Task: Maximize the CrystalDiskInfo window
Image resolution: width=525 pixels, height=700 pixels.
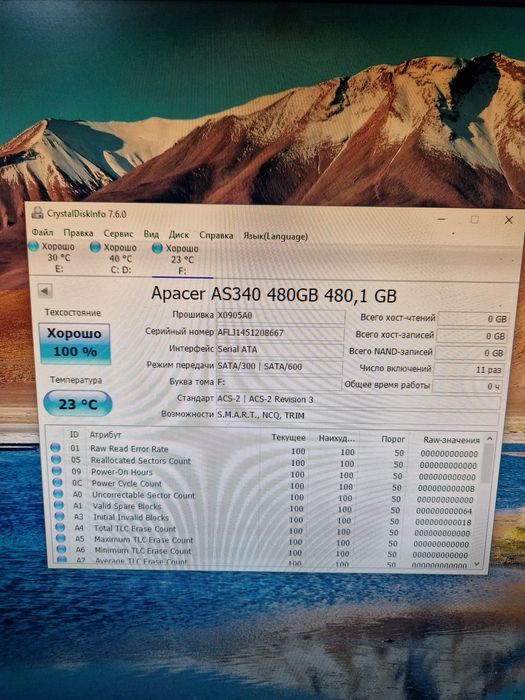Action: click(475, 219)
